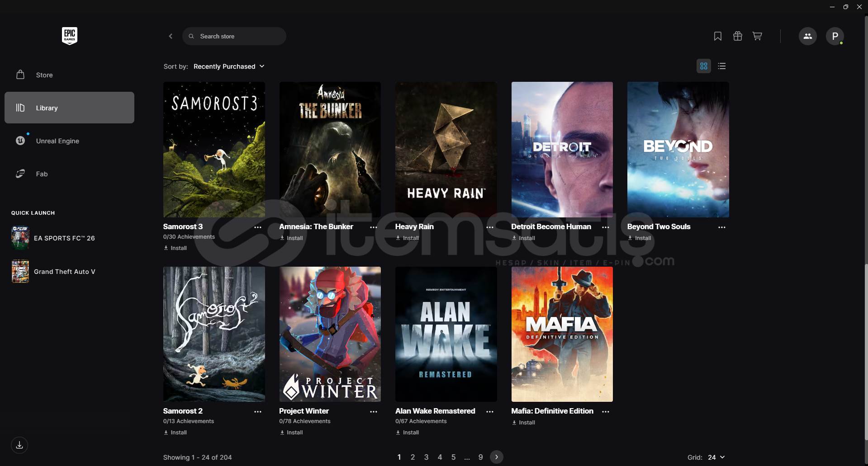Open the Heavy Rain cover art
Screen dimensions: 868x466
tap(446, 150)
